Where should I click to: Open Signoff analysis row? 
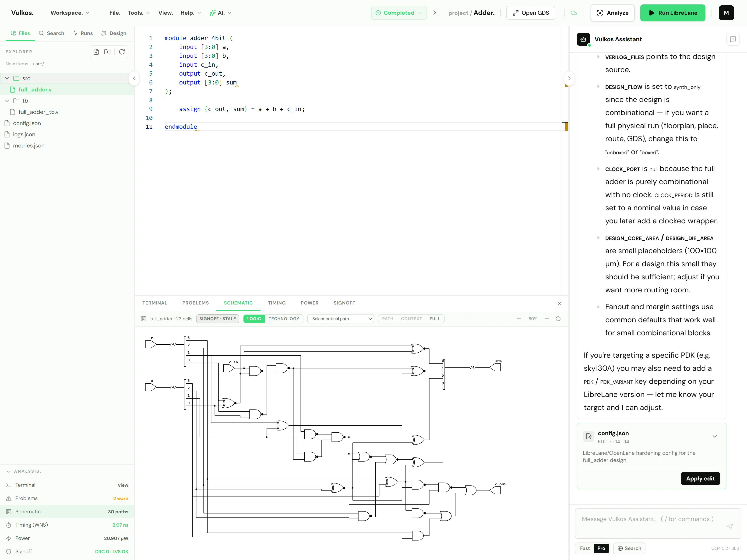(x=67, y=552)
